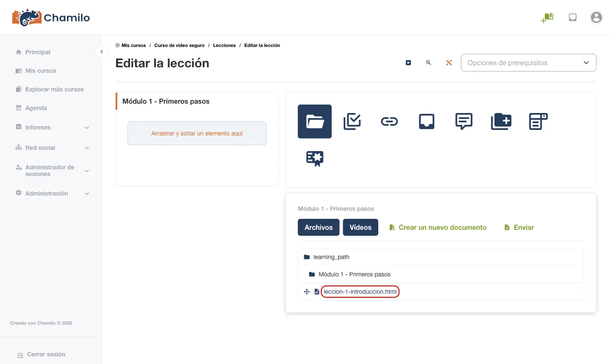Open the inbox icon in header
Image resolution: width=610 pixels, height=364 pixels.
point(573,17)
